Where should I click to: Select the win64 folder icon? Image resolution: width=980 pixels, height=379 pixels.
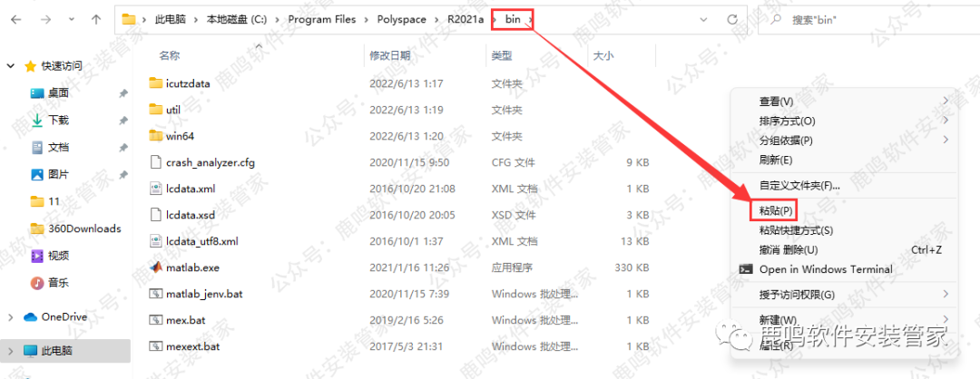tap(156, 135)
